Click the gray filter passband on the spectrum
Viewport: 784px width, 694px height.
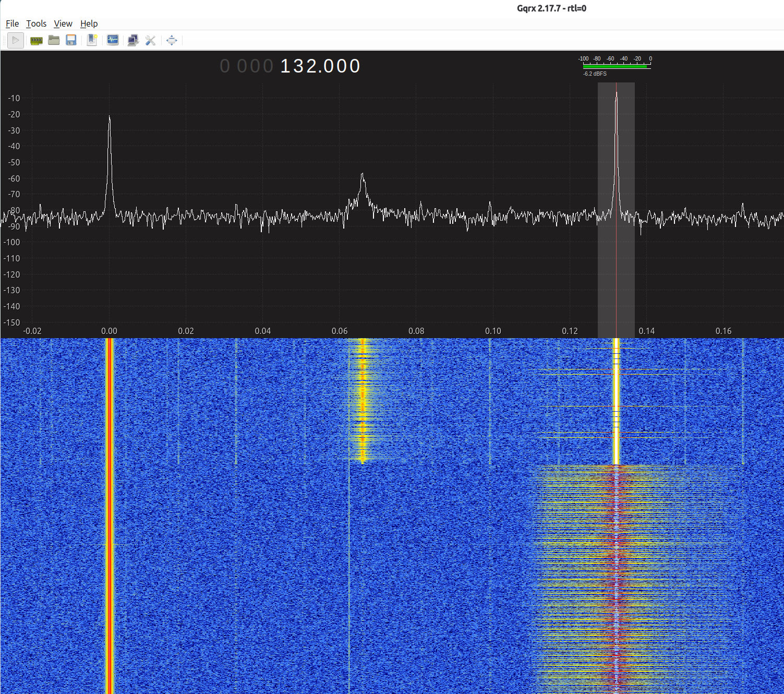[616, 209]
